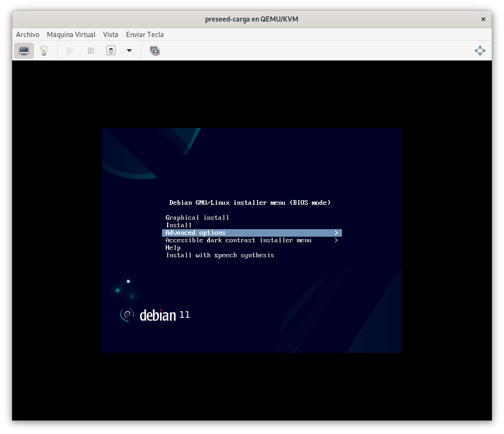The image size is (504, 434).
Task: Open the Máquina Virtual menu
Action: [71, 35]
